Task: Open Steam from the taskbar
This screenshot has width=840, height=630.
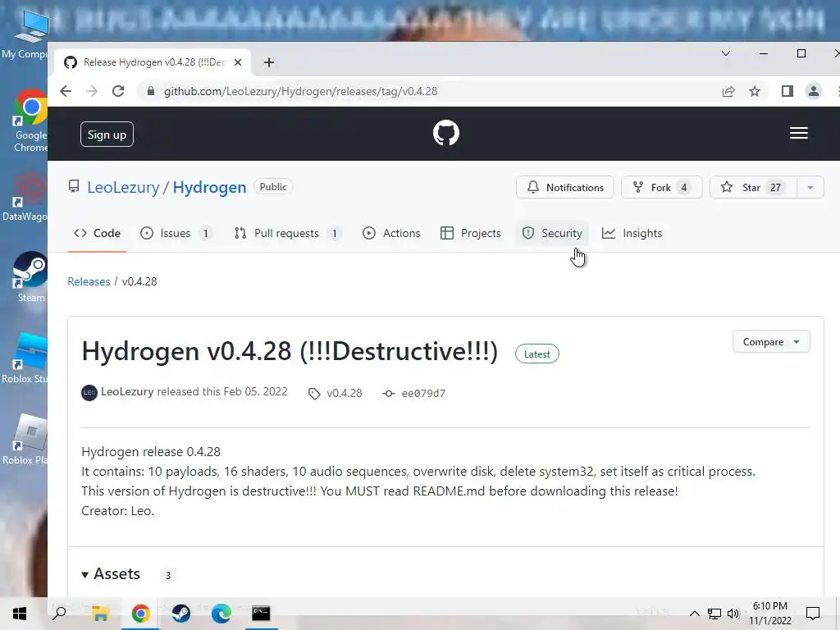Action: [181, 614]
